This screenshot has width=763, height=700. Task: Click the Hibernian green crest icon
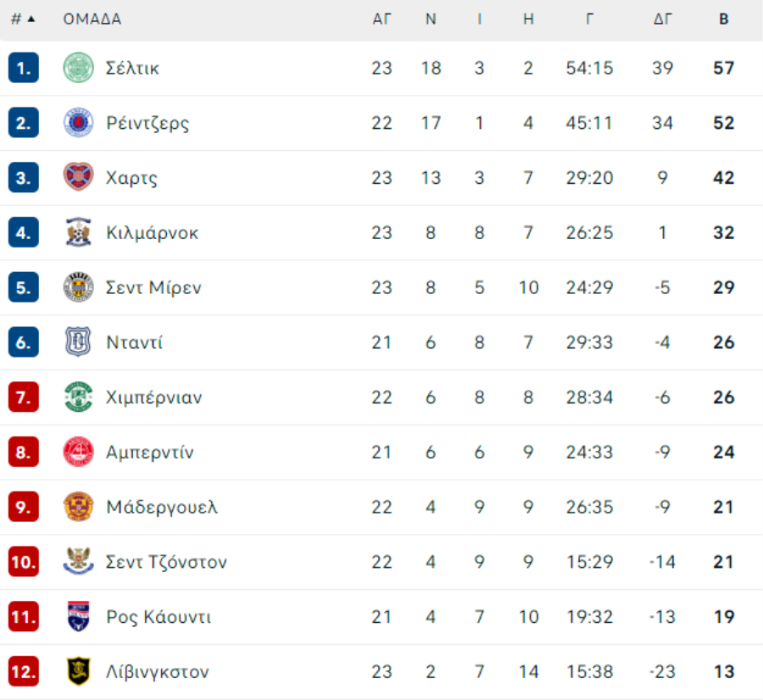click(x=79, y=397)
